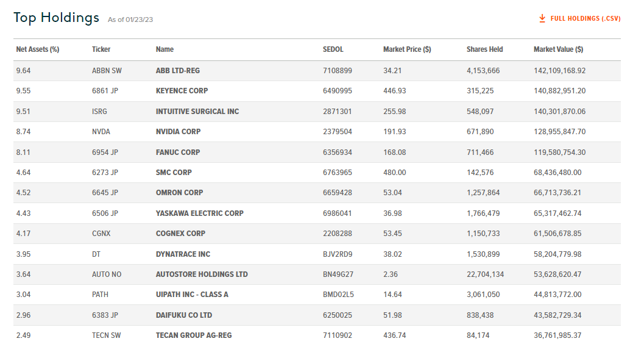Screen dimensions: 644x344
Task: Click the ABBN SW ticker cell
Action: (107, 71)
